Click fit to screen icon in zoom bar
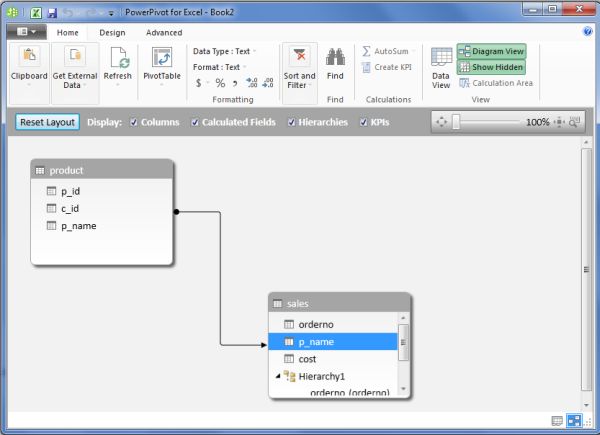600x435 pixels. click(x=441, y=122)
